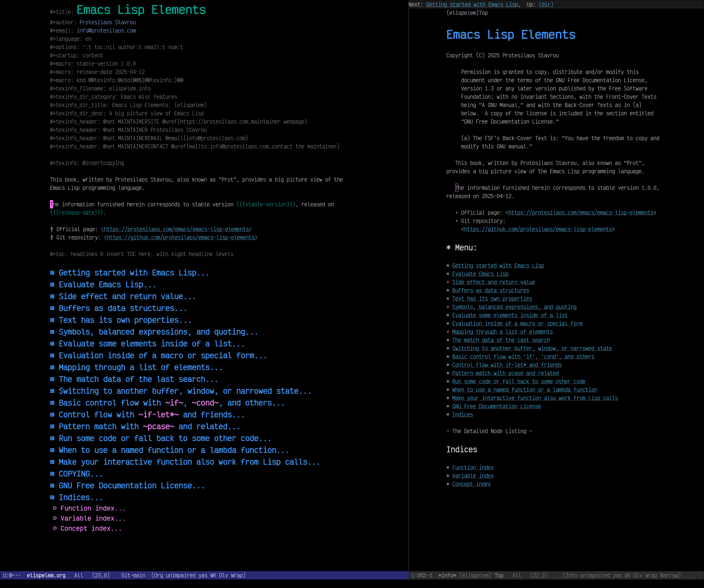Click the square bullet next to Side effect heading
Screen dimensions: 704x588
coord(52,296)
